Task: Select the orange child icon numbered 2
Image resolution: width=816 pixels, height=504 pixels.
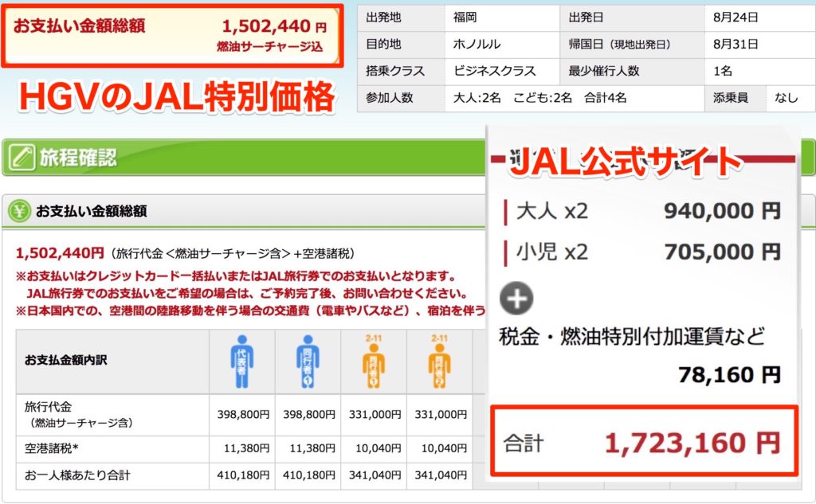Action: click(x=439, y=361)
